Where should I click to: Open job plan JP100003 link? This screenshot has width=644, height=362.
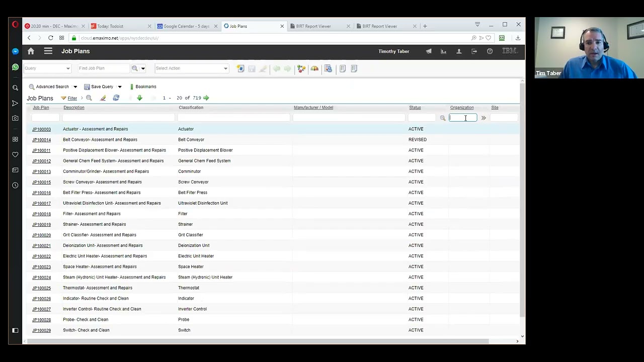click(41, 129)
